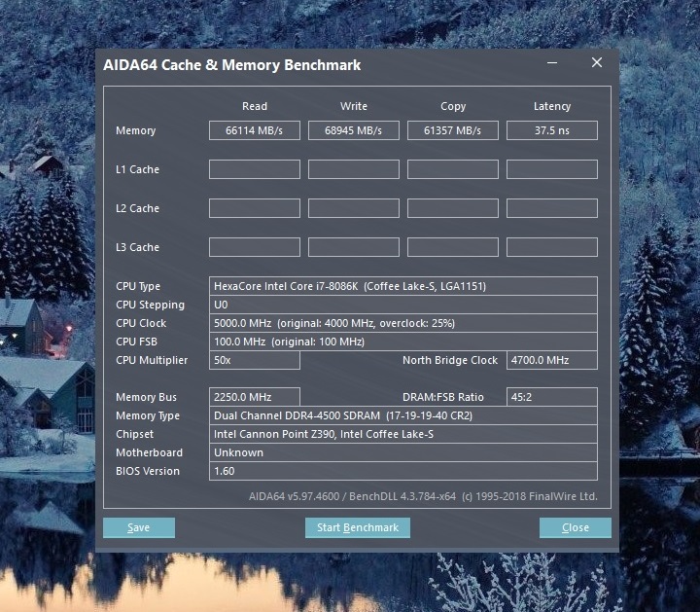Screen dimensions: 700x612
Task: Click the L3 Cache Copy field
Action: point(453,247)
